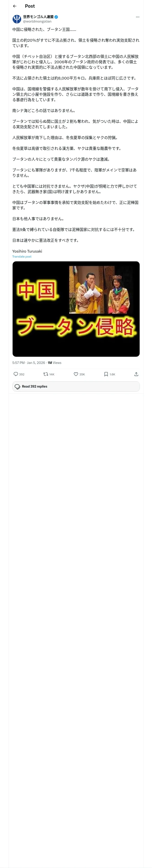Repost using the 14K retweet icon

point(45,374)
